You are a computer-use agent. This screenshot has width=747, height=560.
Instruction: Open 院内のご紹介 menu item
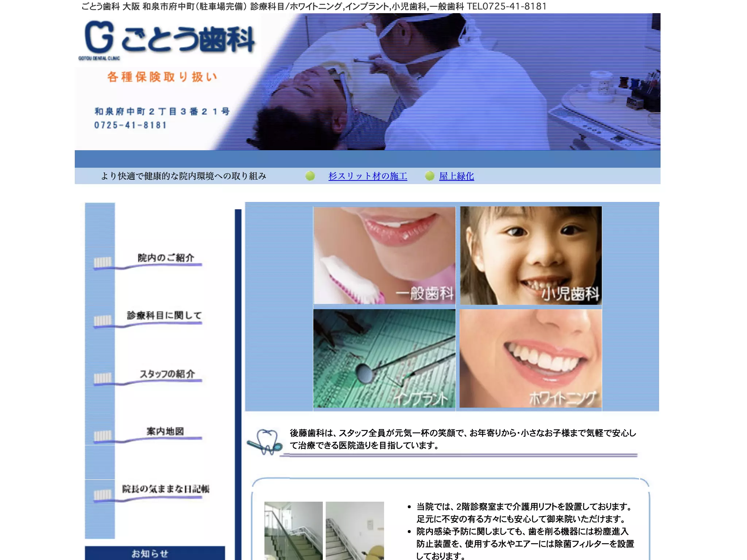coord(166,258)
